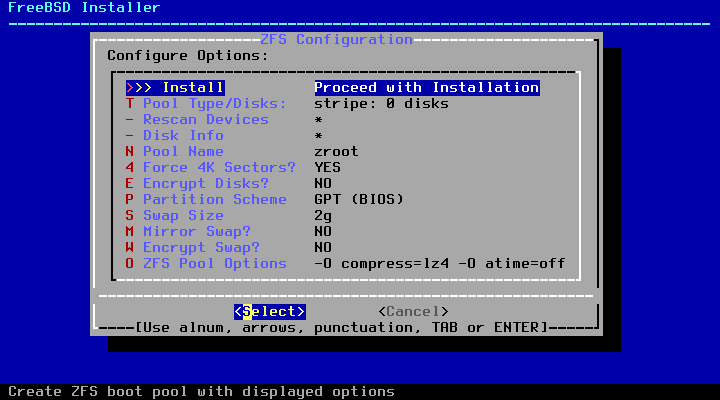
Task: Toggle the 'Encrypt Swap?' option
Action: 201,248
